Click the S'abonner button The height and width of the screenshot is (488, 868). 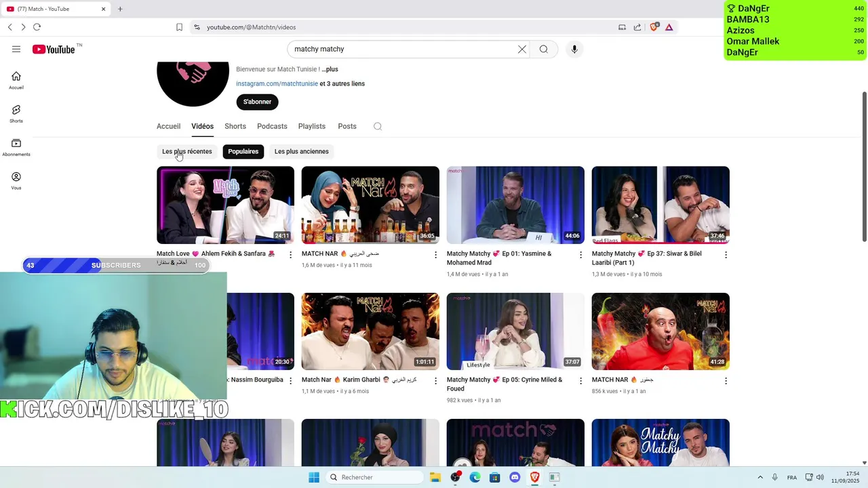click(257, 102)
